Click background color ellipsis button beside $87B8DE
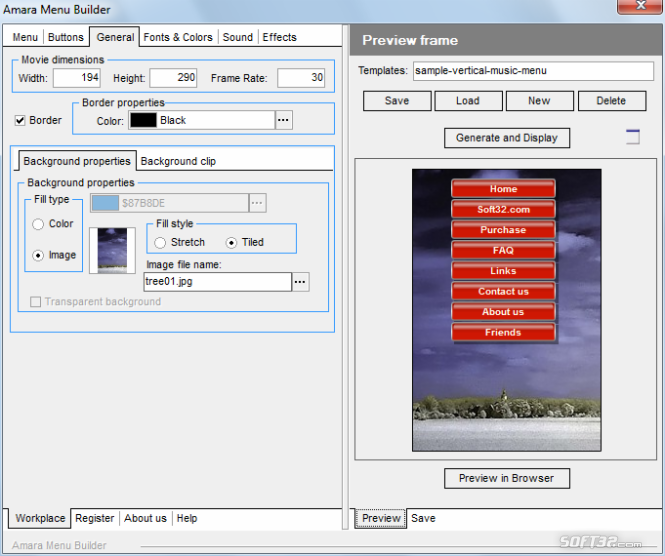Image resolution: width=665 pixels, height=556 pixels. (257, 203)
